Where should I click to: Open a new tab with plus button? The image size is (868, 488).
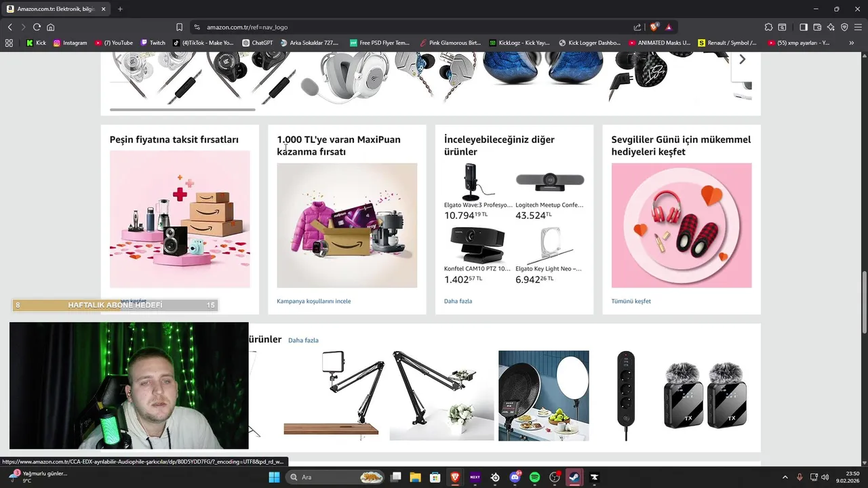pyautogui.click(x=120, y=9)
